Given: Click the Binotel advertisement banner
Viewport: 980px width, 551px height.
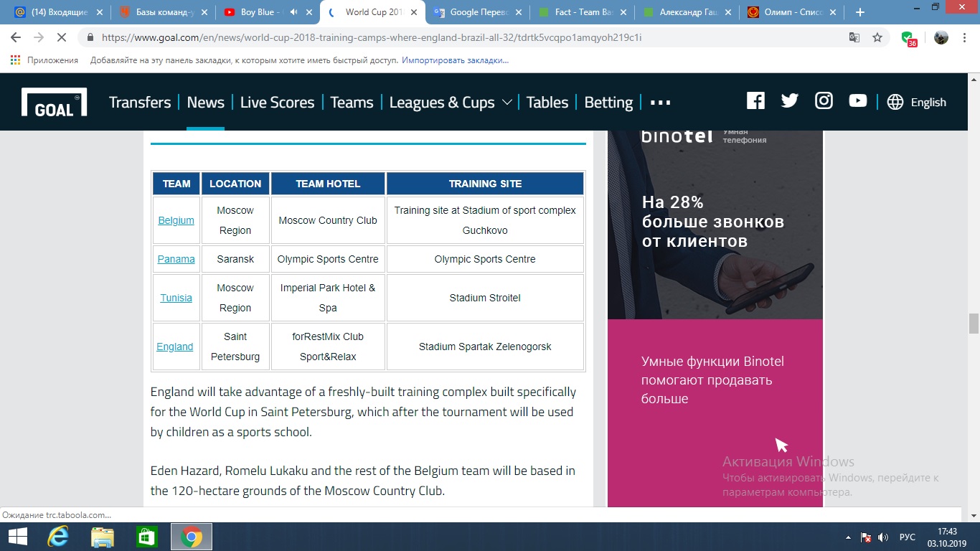Looking at the screenshot, I should pyautogui.click(x=715, y=319).
